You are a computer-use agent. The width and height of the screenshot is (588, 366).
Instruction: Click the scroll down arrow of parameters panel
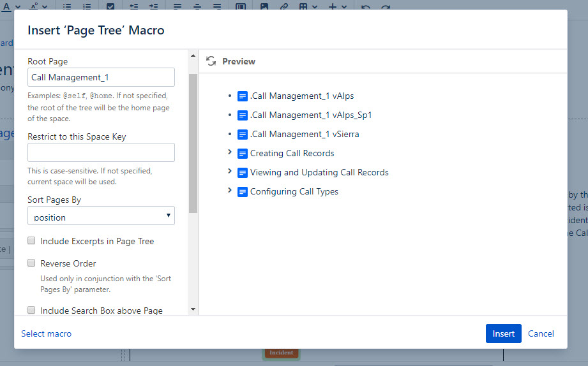(193, 309)
